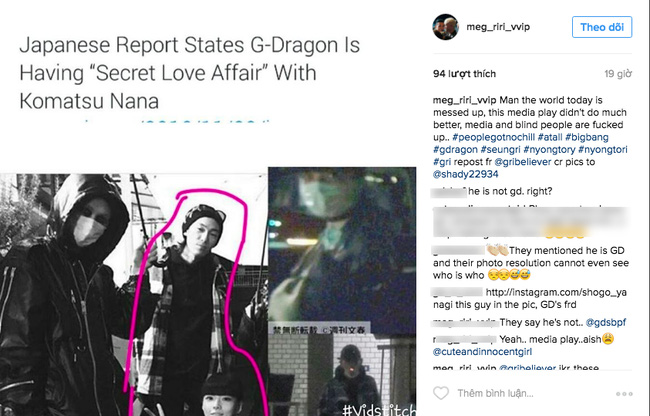
Task: Open the #nyongtory hashtag
Action: (549, 150)
